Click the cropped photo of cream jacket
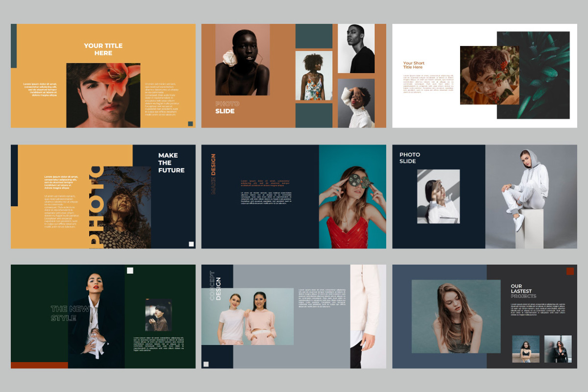588x392 pixels. click(x=368, y=317)
